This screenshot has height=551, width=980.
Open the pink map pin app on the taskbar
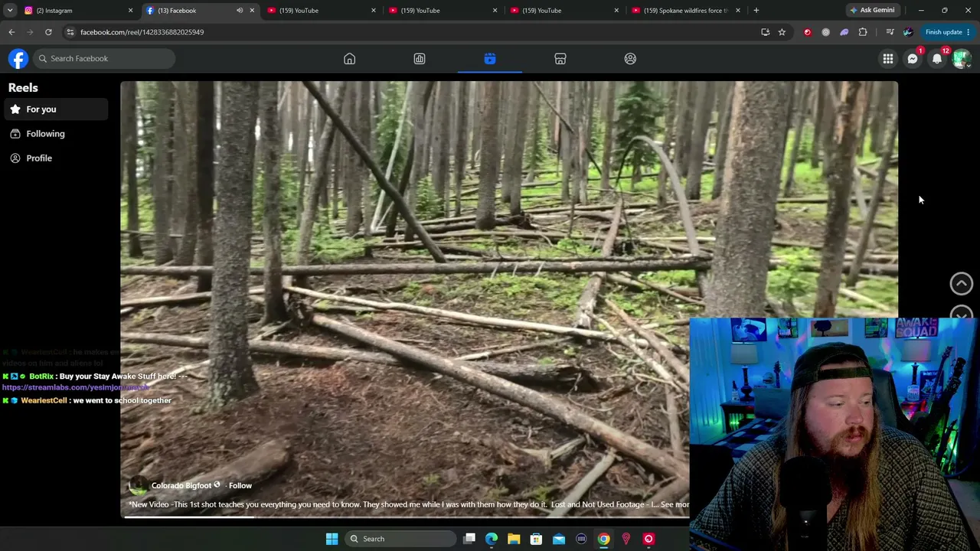tap(626, 539)
